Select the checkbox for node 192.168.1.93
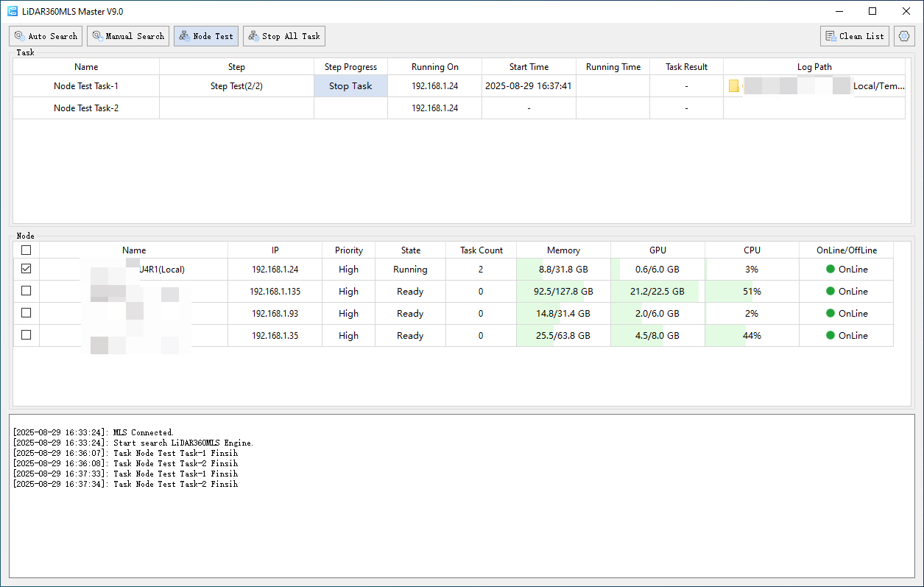Screen dimensions: 924x587 [x=27, y=314]
